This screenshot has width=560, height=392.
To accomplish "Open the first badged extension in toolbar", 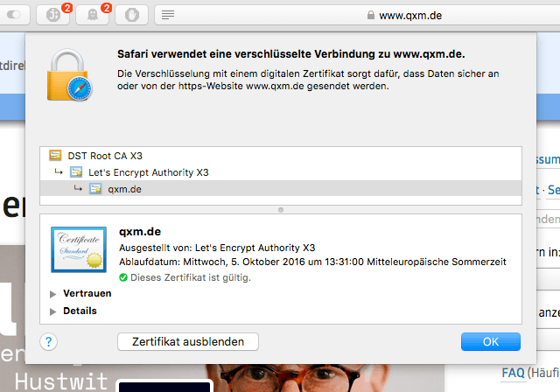I will click(x=54, y=15).
